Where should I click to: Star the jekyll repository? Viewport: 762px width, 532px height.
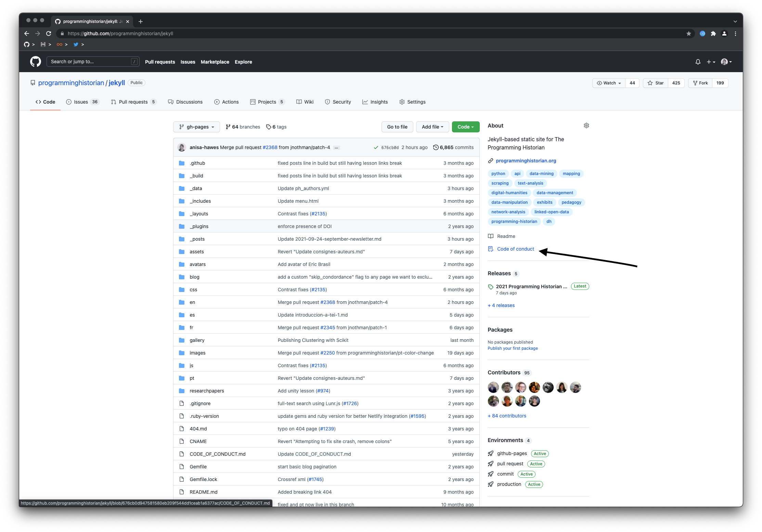click(x=655, y=83)
